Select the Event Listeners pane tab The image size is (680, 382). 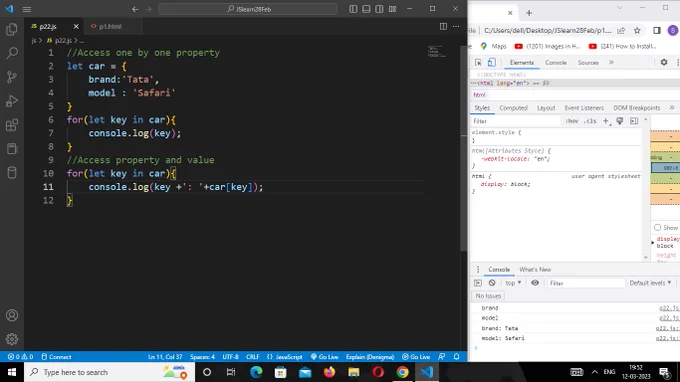point(584,108)
